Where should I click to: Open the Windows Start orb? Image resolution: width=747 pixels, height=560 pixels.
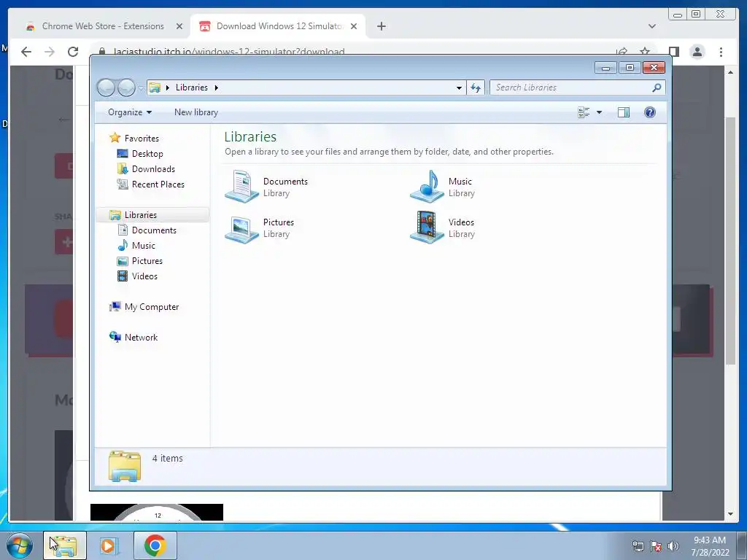pos(20,545)
